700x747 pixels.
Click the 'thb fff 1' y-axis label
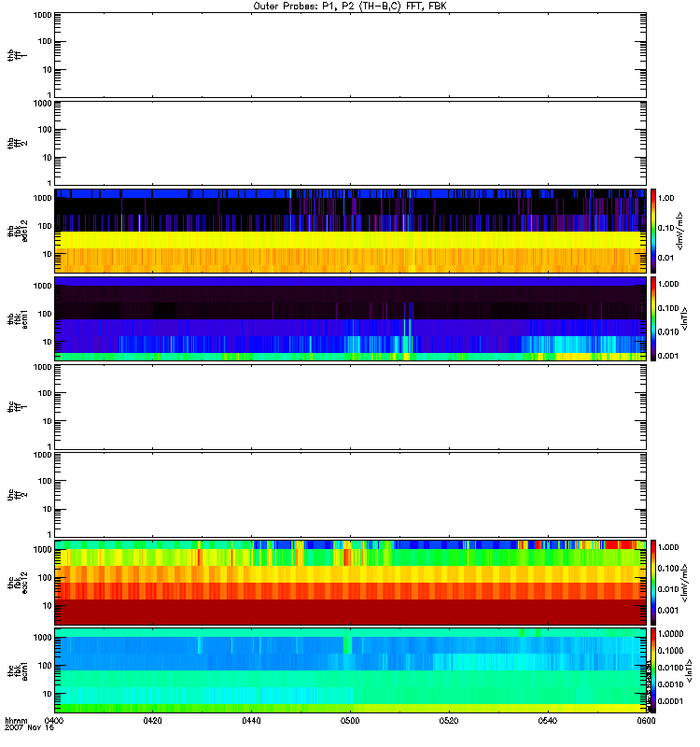pyautogui.click(x=18, y=55)
